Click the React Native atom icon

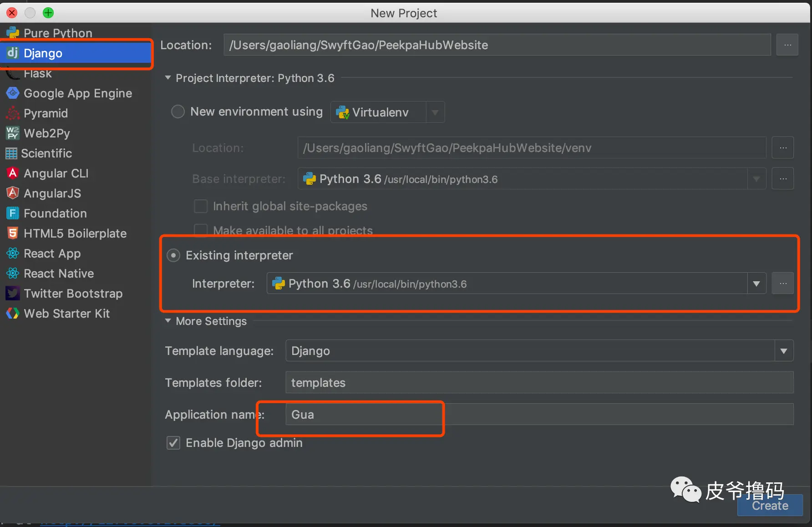(13, 273)
